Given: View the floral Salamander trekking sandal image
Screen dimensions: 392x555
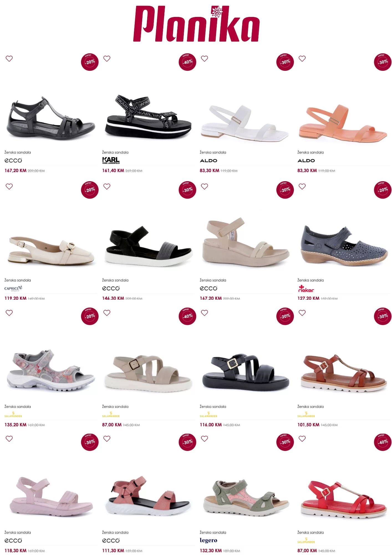Looking at the screenshot, I should pyautogui.click(x=51, y=370).
